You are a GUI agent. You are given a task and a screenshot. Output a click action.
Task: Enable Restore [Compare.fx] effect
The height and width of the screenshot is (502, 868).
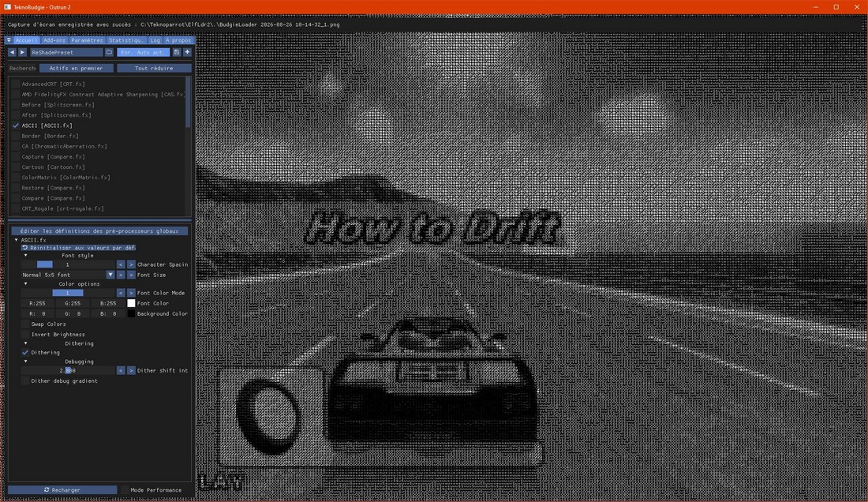tap(16, 188)
